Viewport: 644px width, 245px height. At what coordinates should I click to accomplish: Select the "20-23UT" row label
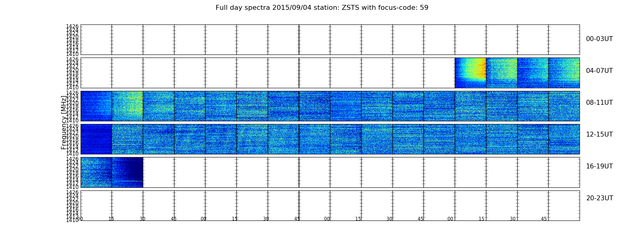pos(600,198)
